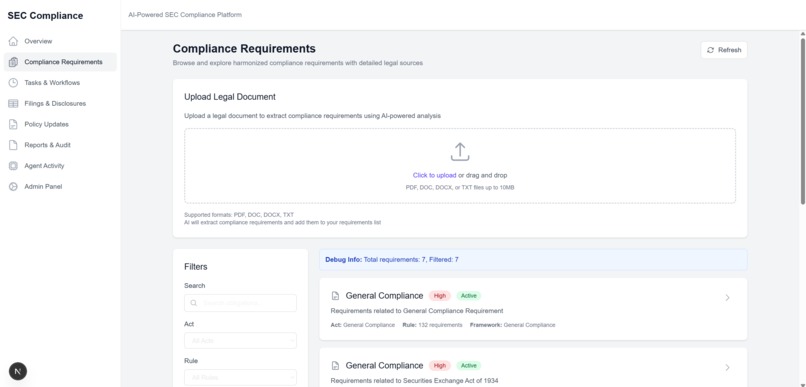This screenshot has width=806, height=387.
Task: Navigate to Policy Updates
Action: [x=60, y=124]
